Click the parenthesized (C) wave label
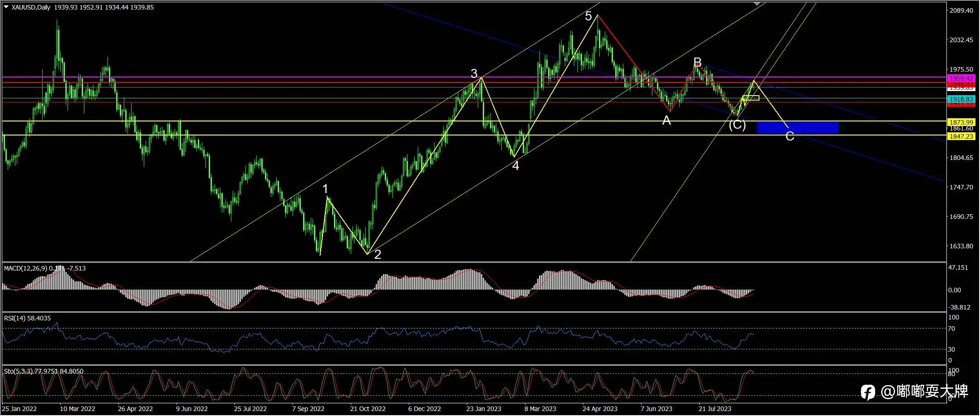 pyautogui.click(x=737, y=125)
